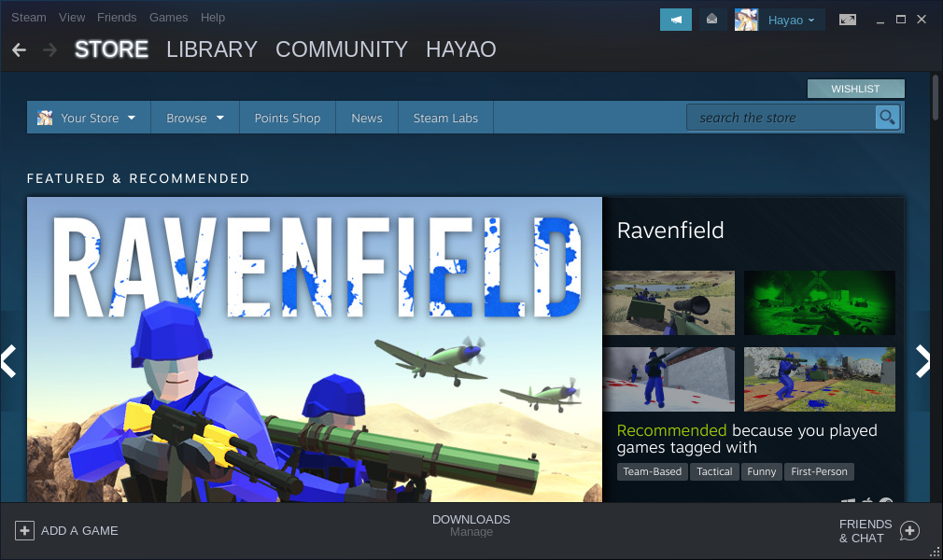Click the back navigation arrow
The height and width of the screenshot is (560, 943).
click(19, 49)
